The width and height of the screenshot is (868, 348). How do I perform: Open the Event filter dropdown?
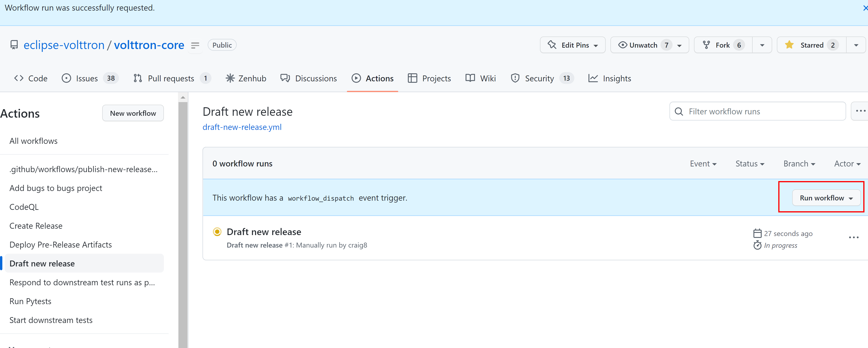click(703, 164)
